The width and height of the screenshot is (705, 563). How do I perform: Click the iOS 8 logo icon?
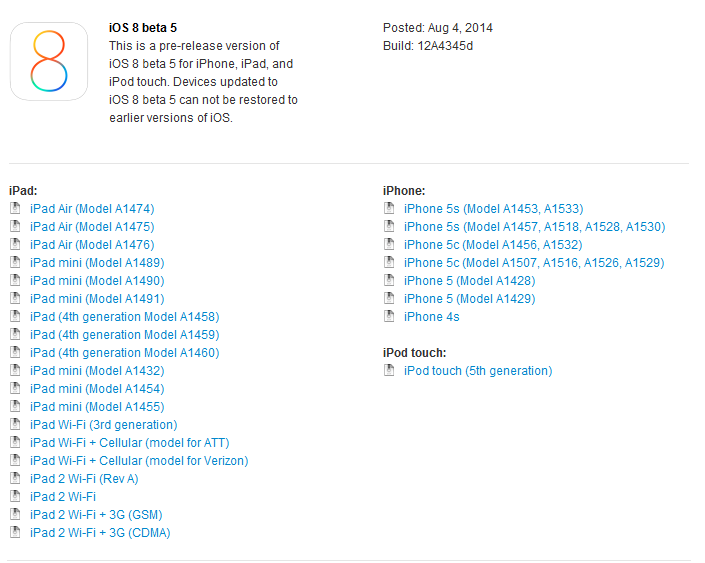click(x=49, y=62)
